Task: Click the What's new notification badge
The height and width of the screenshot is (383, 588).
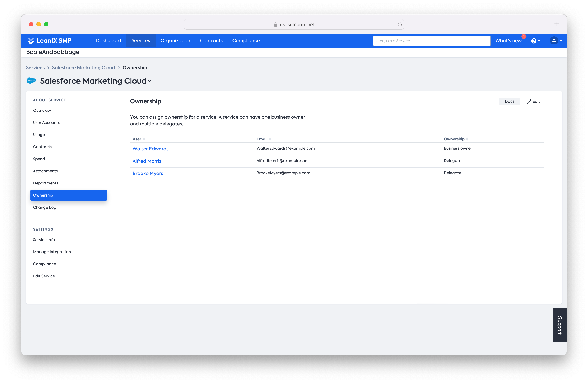Action: click(524, 37)
